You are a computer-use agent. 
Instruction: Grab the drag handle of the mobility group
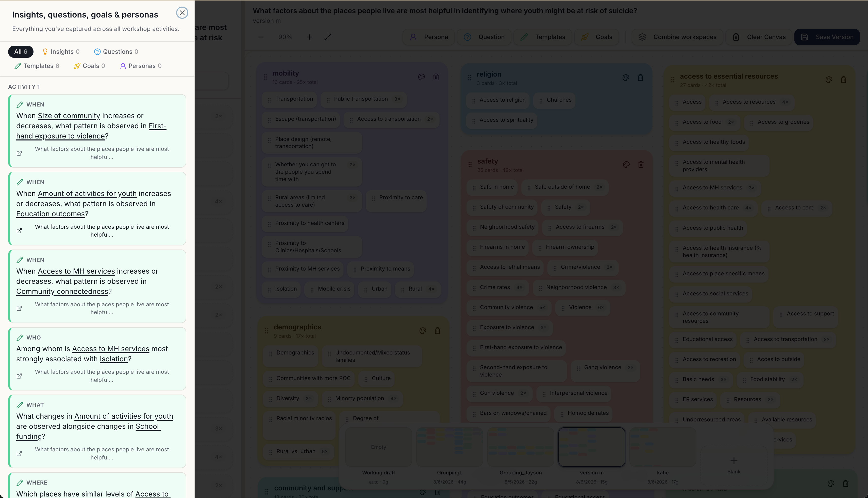(265, 77)
